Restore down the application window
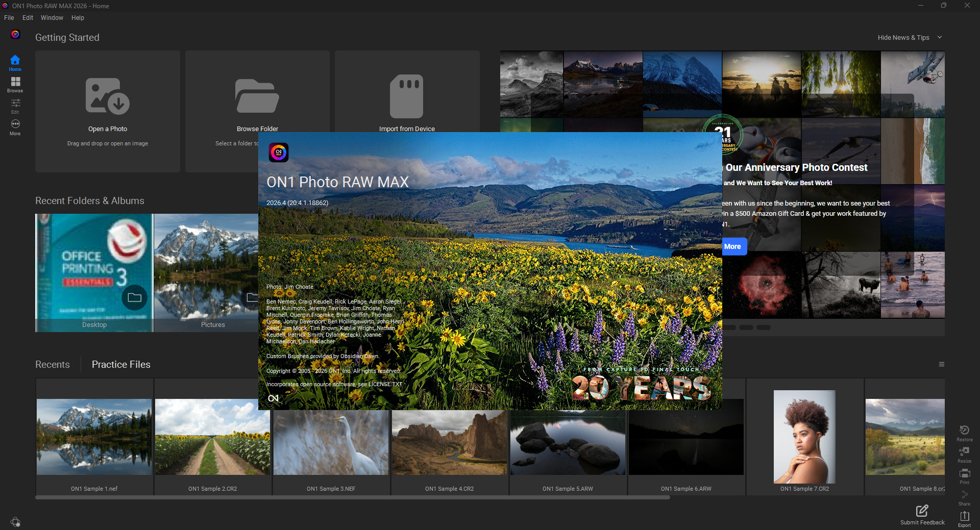The width and height of the screenshot is (980, 530). (x=944, y=6)
